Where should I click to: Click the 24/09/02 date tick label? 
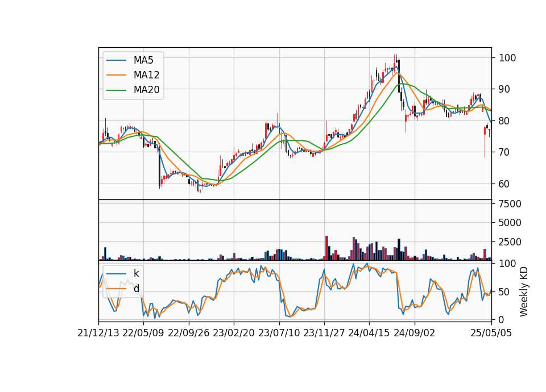tap(415, 333)
